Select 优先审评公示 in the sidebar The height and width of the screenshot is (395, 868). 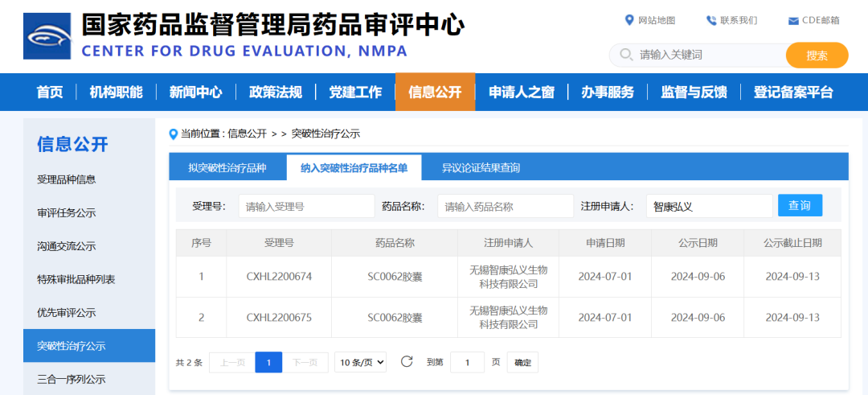66,312
